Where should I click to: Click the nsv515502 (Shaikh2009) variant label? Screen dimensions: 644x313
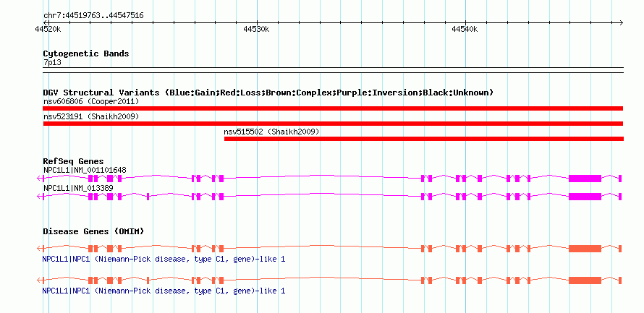pyautogui.click(x=271, y=132)
